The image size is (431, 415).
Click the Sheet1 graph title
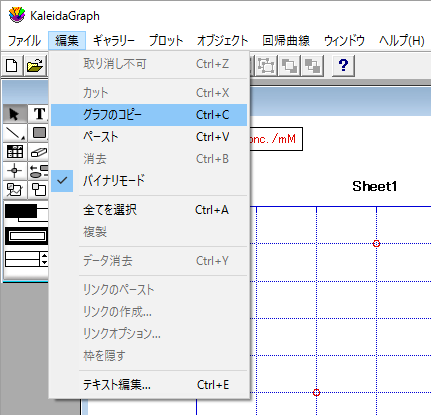pyautogui.click(x=375, y=186)
